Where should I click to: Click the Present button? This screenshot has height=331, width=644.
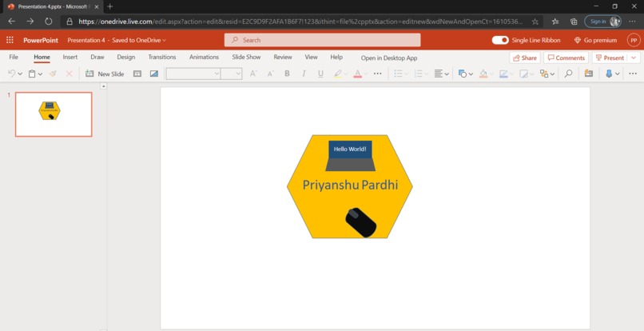pyautogui.click(x=610, y=58)
